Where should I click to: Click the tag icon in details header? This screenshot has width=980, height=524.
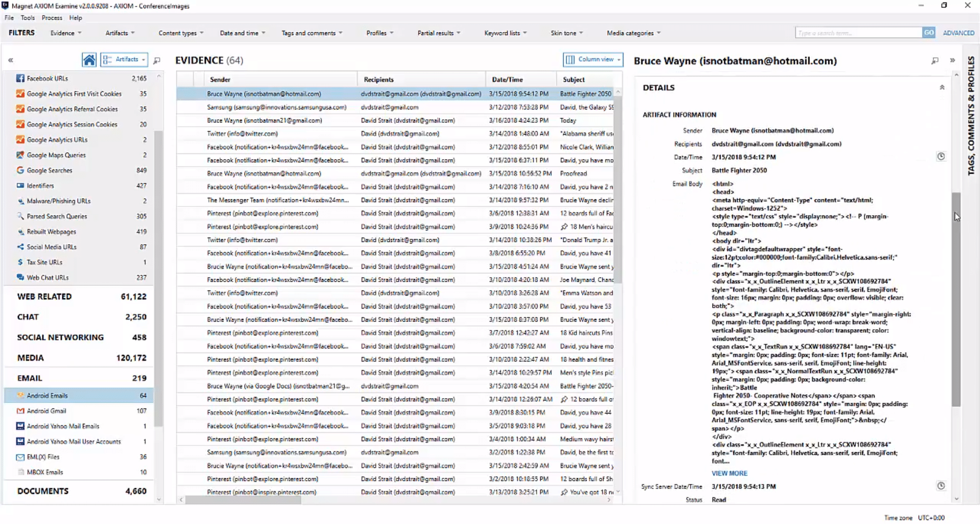coord(935,61)
